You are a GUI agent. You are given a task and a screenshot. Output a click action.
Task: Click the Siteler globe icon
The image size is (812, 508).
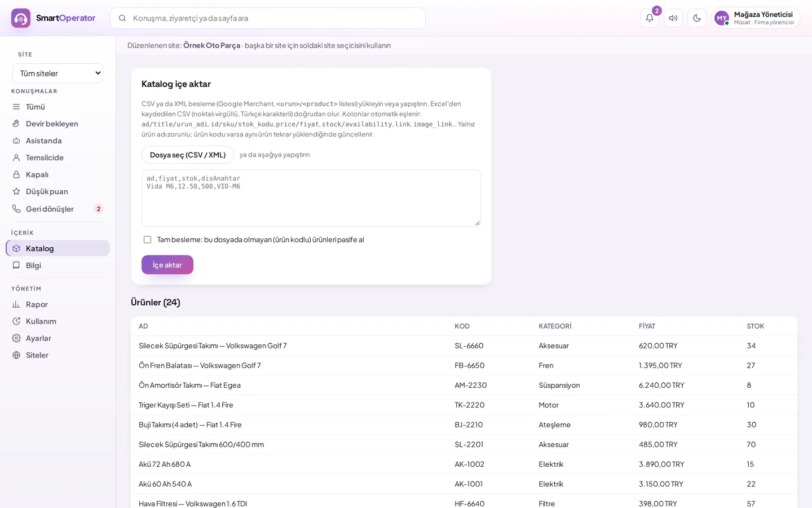(x=16, y=355)
